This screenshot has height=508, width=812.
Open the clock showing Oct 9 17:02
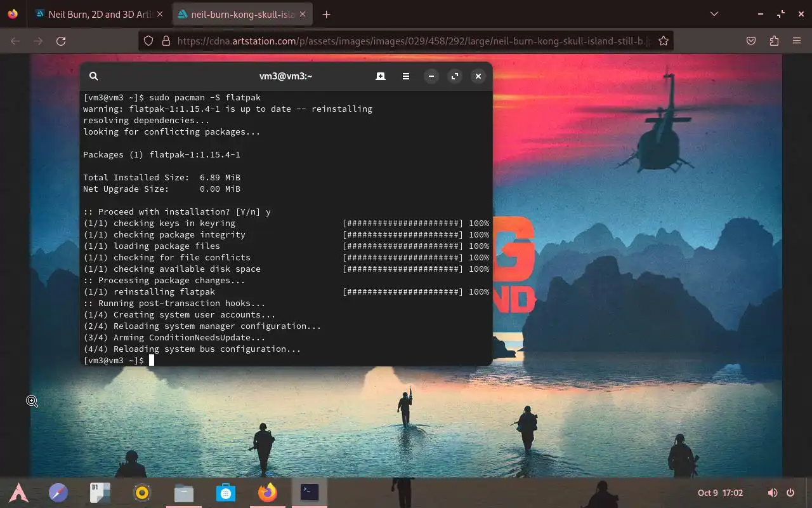pyautogui.click(x=720, y=493)
